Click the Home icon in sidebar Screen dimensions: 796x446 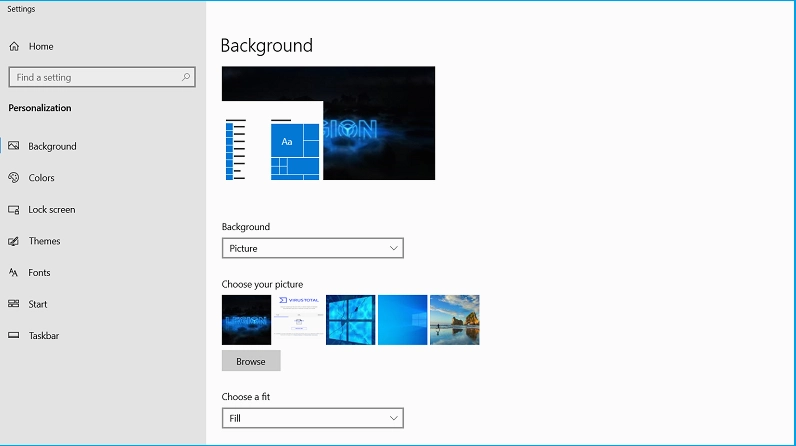pos(14,46)
